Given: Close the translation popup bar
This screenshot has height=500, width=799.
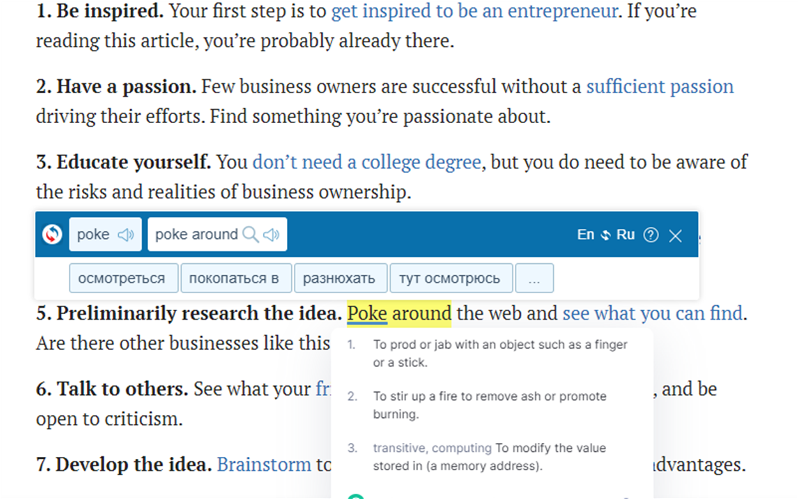Looking at the screenshot, I should (676, 235).
